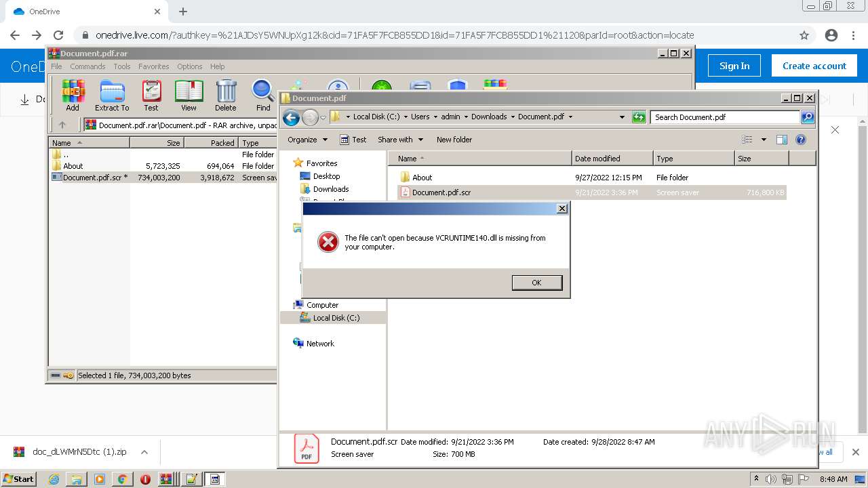Viewport: 868px width, 488px height.
Task: Sort WinRAR list by Name column
Action: (x=90, y=143)
